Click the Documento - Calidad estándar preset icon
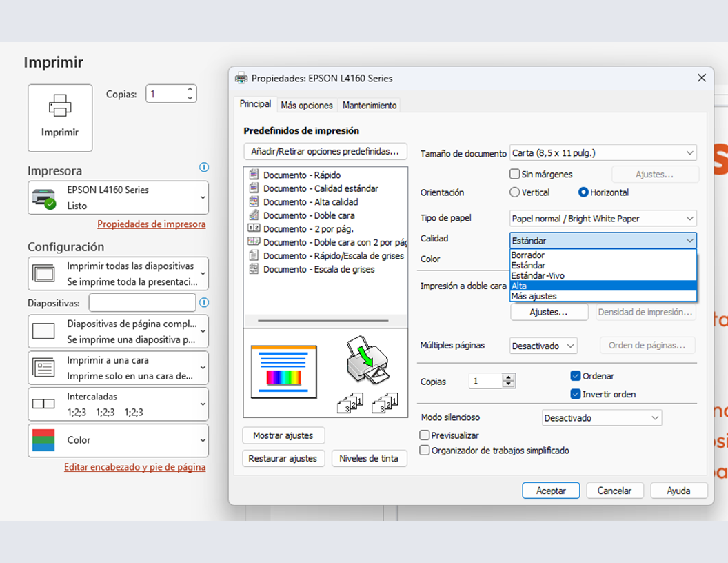This screenshot has width=728, height=563. point(254,188)
